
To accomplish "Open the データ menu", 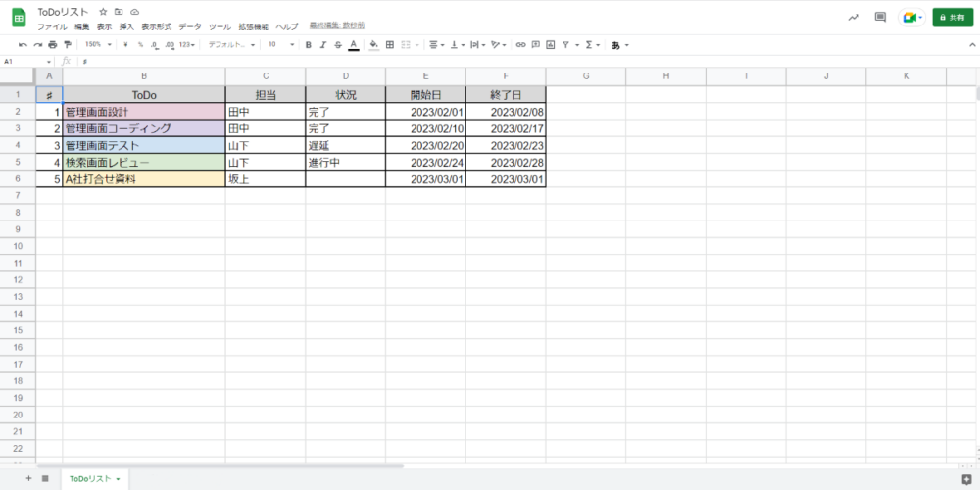I will click(x=189, y=26).
